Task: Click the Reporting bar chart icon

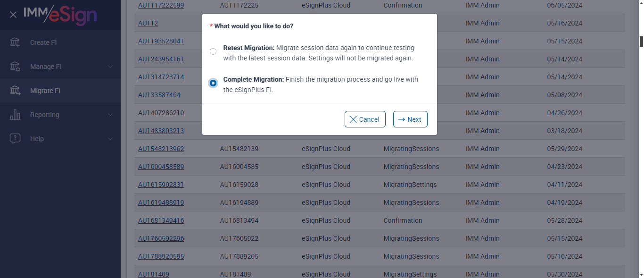Action: coord(15,115)
